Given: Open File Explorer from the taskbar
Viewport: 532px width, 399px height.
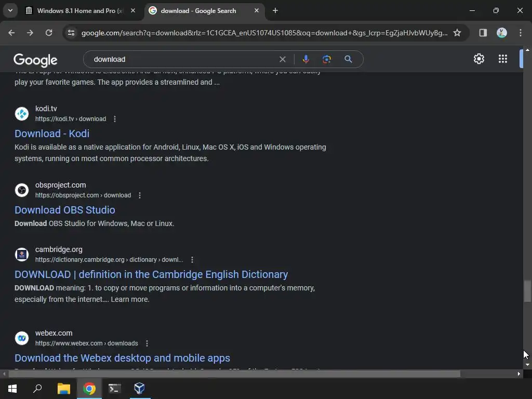Looking at the screenshot, I should coord(64,389).
